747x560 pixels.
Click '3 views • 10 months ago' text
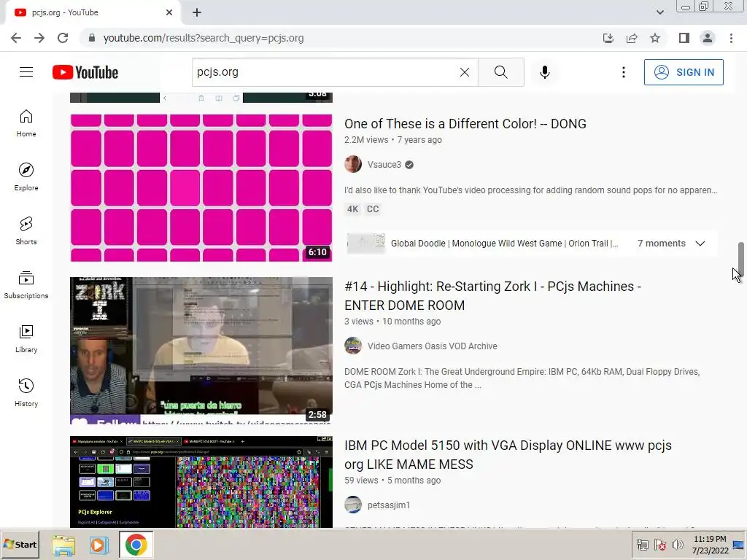coord(392,322)
